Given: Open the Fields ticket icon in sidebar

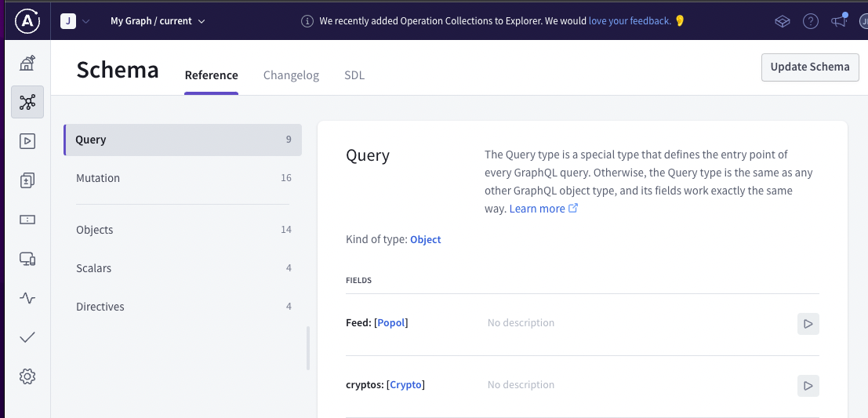Looking at the screenshot, I should point(27,220).
